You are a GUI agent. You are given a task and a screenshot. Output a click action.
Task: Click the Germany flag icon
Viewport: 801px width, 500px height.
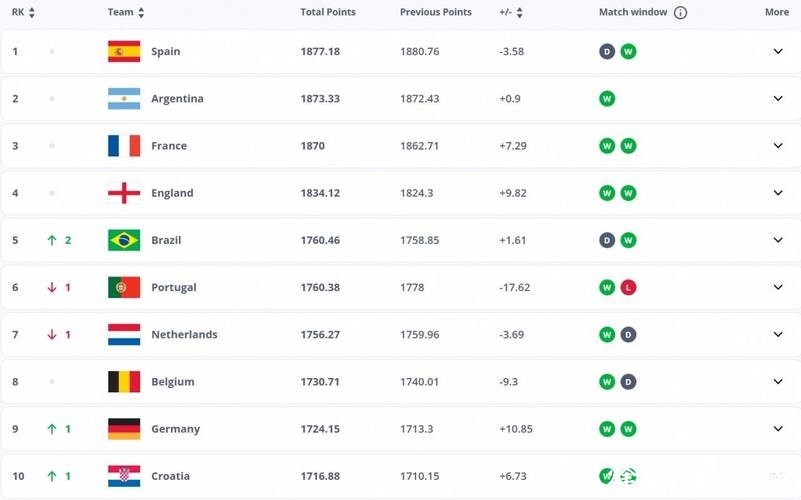click(124, 429)
